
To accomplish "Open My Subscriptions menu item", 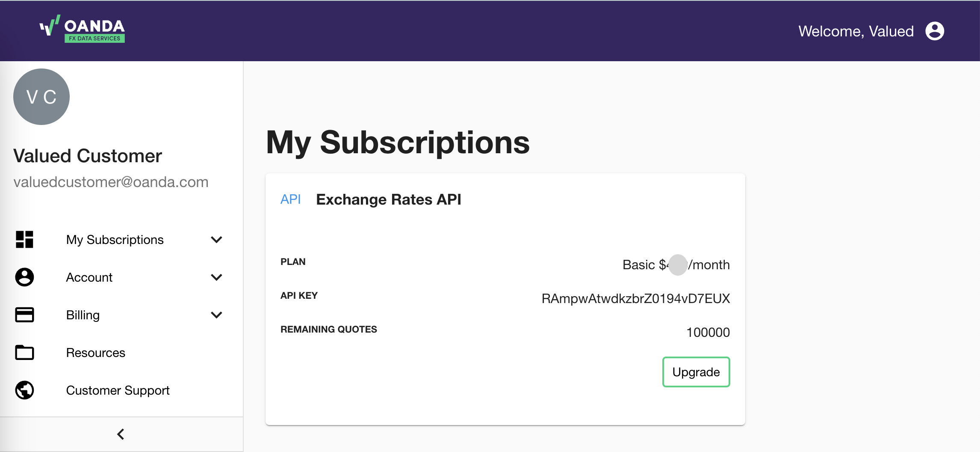I will [121, 240].
